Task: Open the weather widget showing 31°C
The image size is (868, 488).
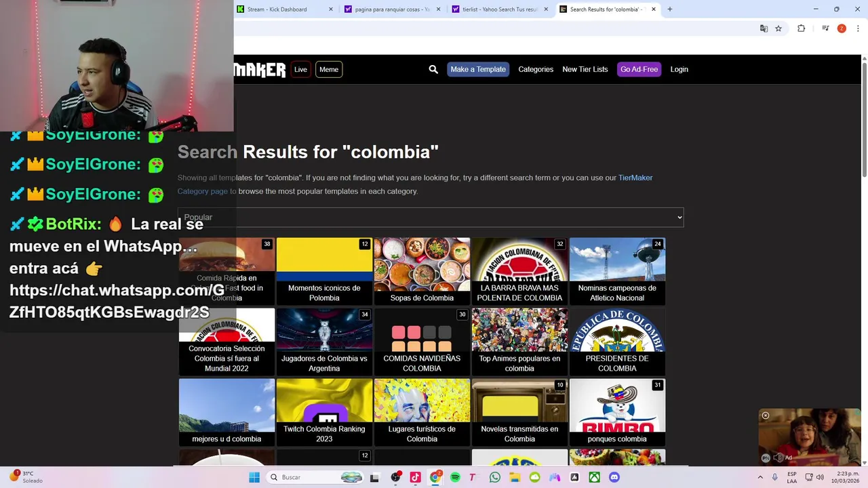Action: pos(26,477)
